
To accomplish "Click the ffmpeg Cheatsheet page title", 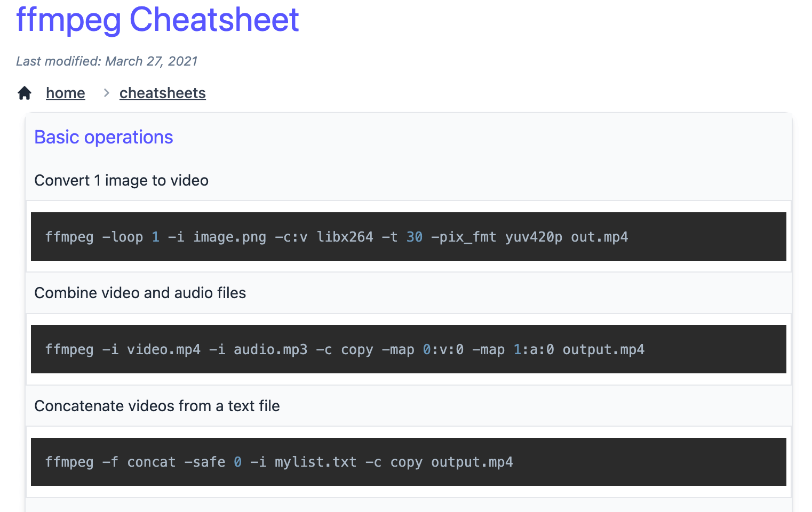I will (x=157, y=20).
